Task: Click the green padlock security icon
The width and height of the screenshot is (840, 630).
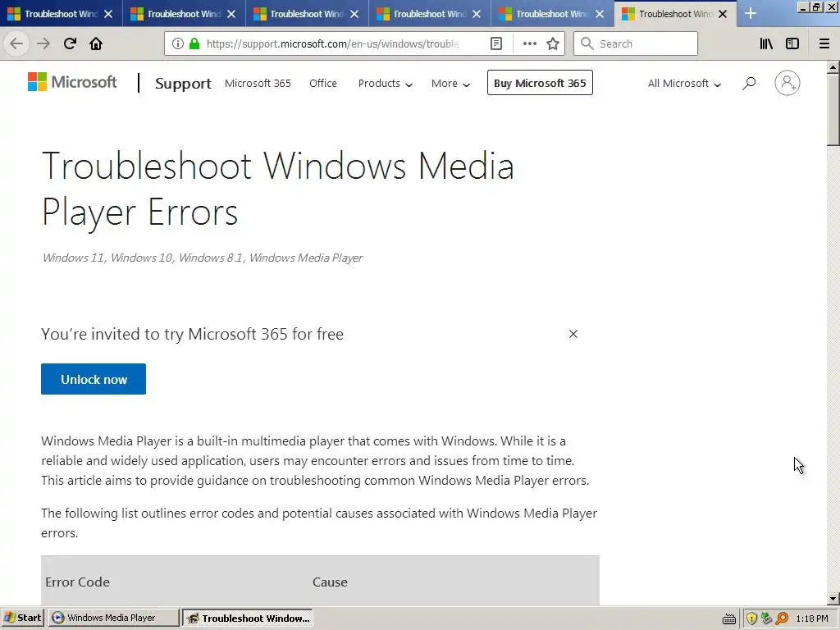Action: (x=194, y=43)
